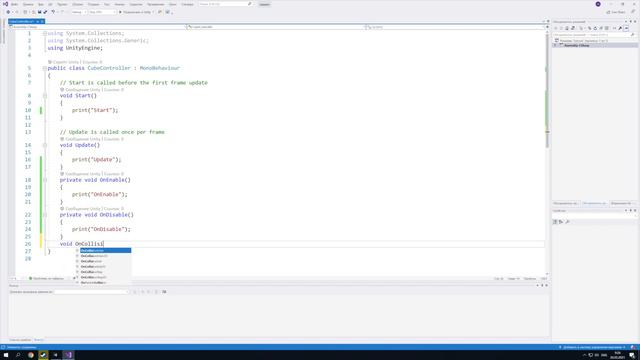Click the new project toolbar icon
This screenshot has height=360, width=640.
(x=25, y=12)
